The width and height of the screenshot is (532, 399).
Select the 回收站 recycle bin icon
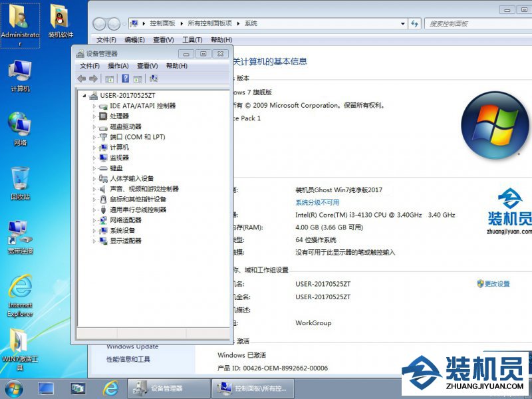pos(20,184)
